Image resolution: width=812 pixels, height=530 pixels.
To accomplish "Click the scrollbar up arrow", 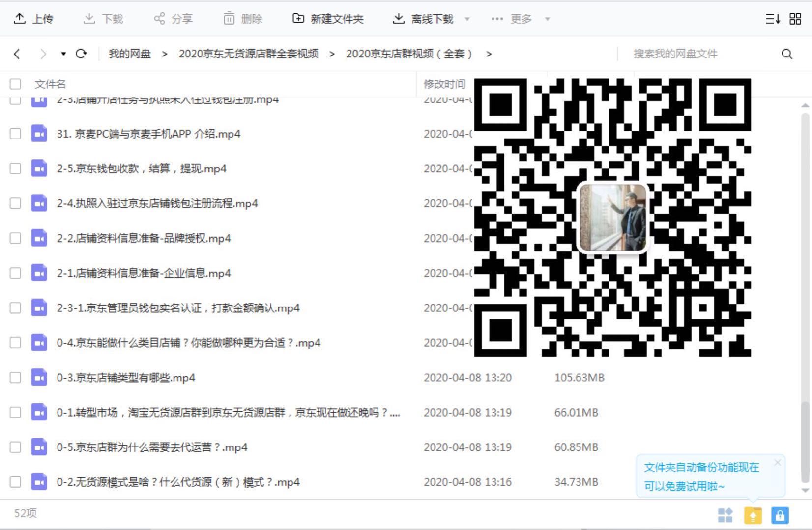I will click(x=805, y=105).
